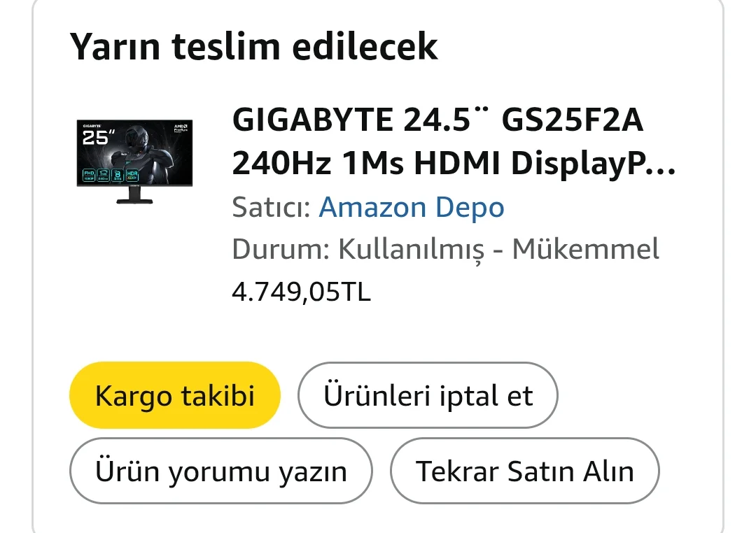This screenshot has height=533, width=756.
Task: Click the Satıcı label text
Action: click(x=271, y=207)
